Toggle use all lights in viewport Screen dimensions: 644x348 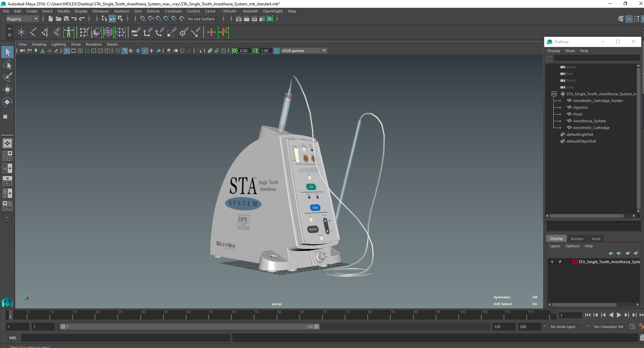tap(152, 51)
